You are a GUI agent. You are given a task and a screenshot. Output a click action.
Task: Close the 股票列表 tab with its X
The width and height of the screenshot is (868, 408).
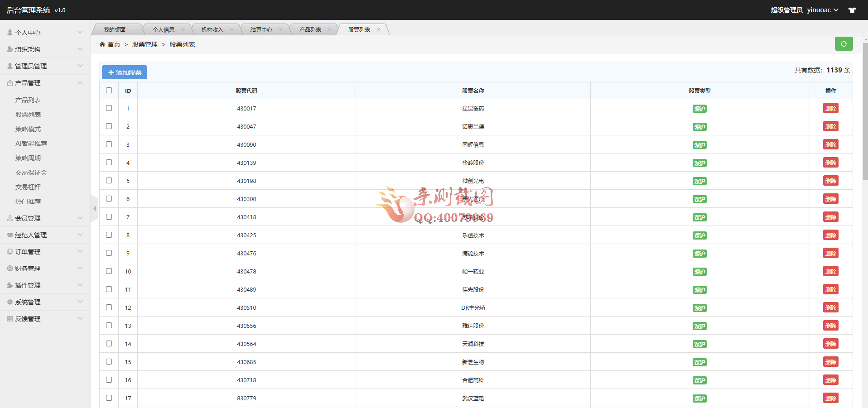click(x=379, y=30)
